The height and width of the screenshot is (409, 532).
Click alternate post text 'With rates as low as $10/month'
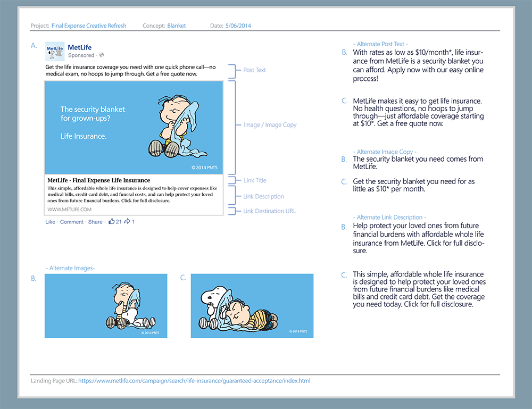(x=418, y=65)
